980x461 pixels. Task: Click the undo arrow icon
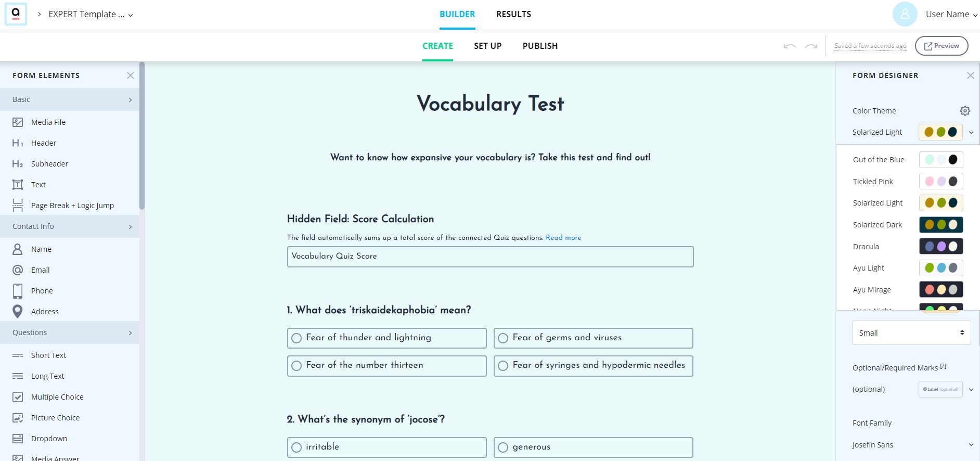(x=790, y=46)
